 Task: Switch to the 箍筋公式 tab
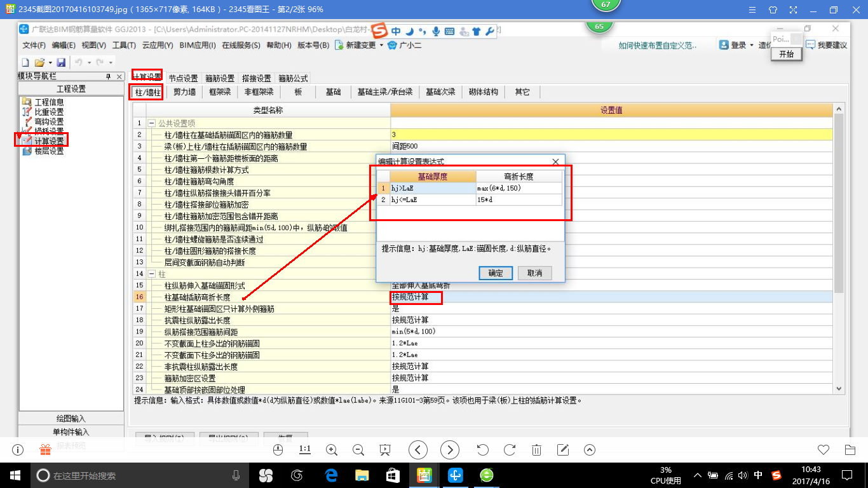293,78
